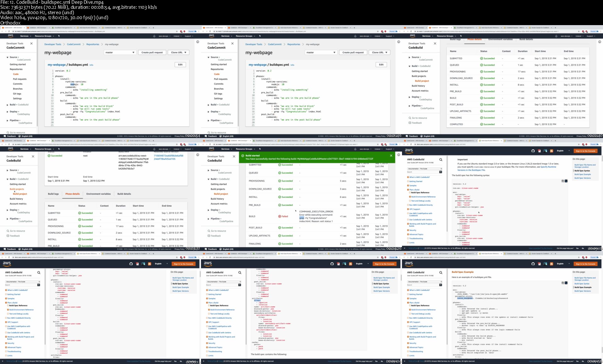Click the docs Search field in the 00:05:18 frame
Viewport: 603px width, 364px height.
tap(423, 172)
